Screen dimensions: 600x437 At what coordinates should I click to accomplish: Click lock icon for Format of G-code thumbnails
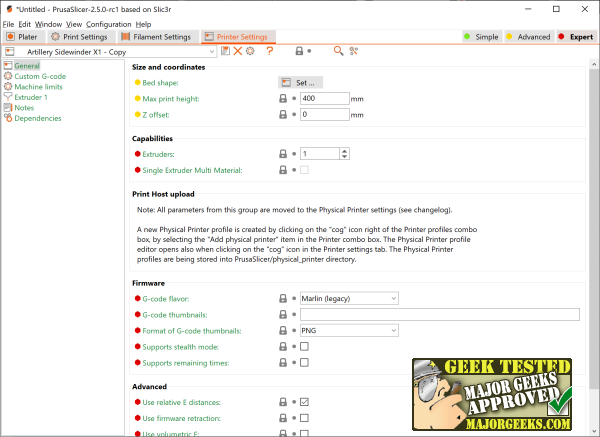tap(283, 331)
